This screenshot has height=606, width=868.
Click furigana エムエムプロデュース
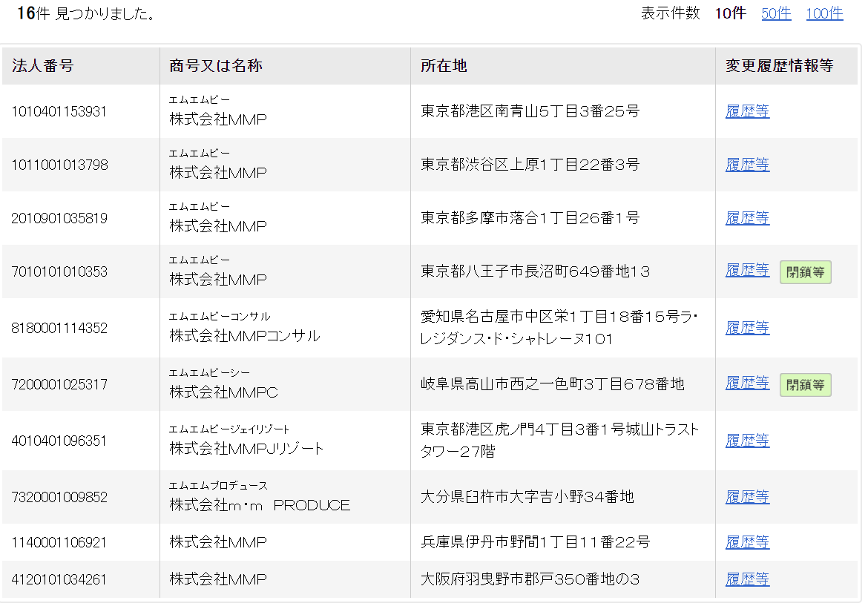218,486
